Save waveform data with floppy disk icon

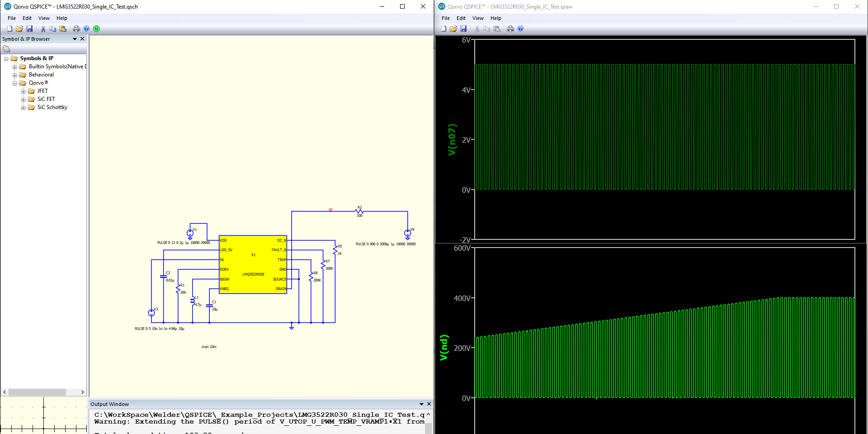coord(463,29)
